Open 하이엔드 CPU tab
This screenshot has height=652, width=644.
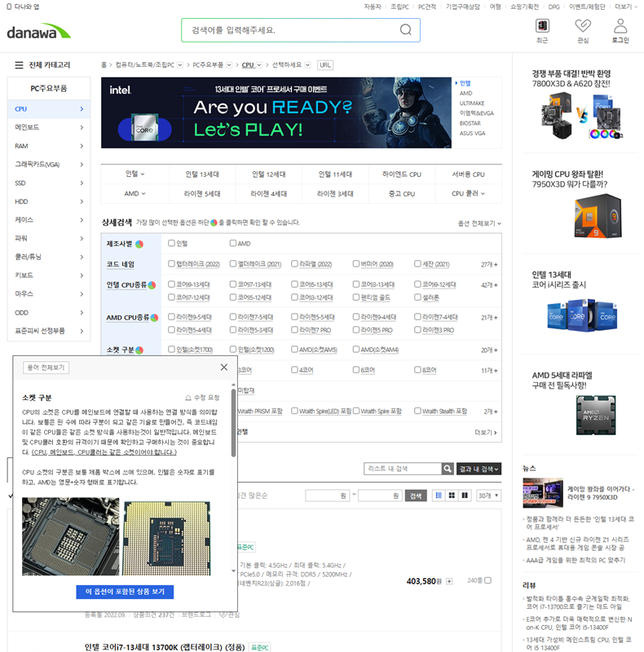(x=401, y=174)
